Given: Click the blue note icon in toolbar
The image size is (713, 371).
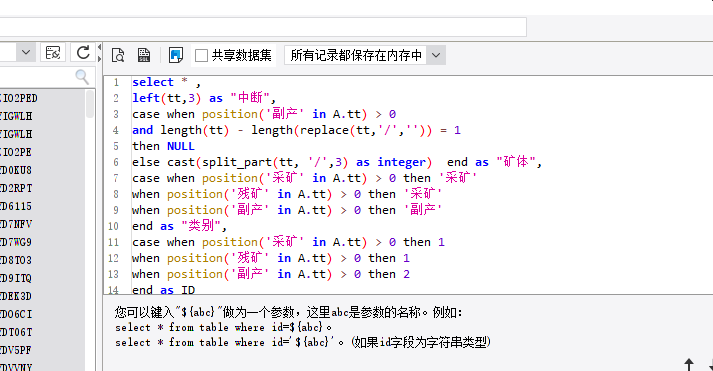Looking at the screenshot, I should [176, 55].
